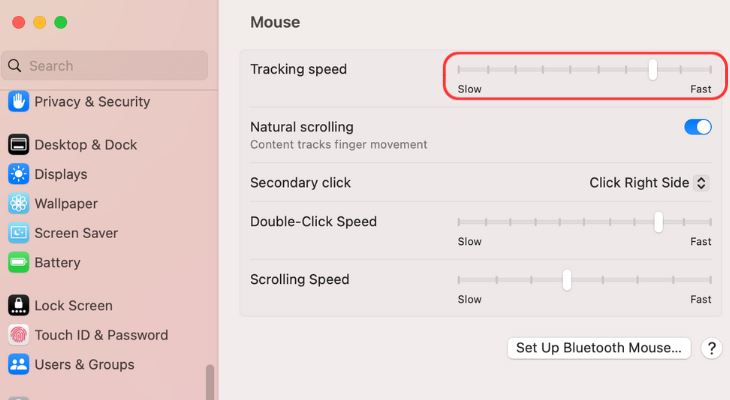Click the Secondary click stepper arrows
The height and width of the screenshot is (400, 730).
(x=701, y=183)
